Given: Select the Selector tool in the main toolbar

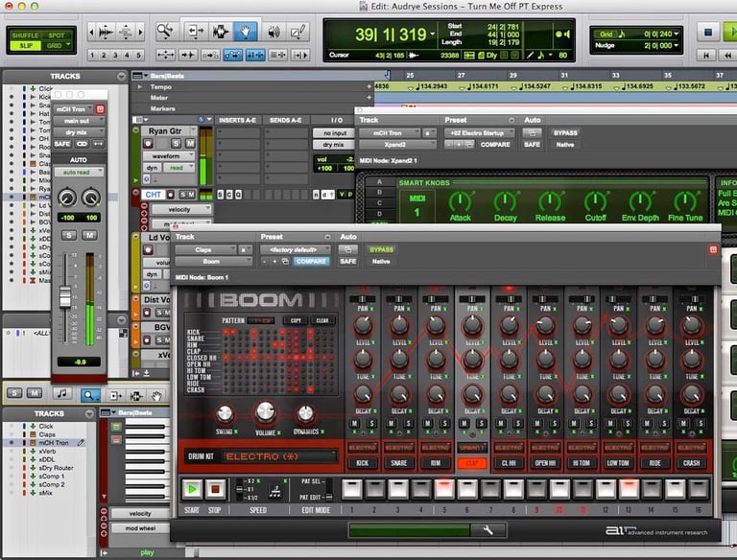Looking at the screenshot, I should [x=220, y=32].
